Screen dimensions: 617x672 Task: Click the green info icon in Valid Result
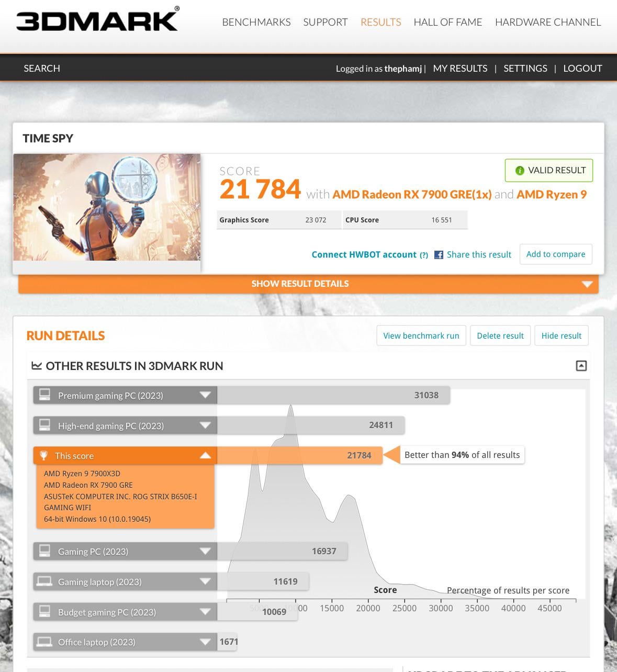[520, 171]
